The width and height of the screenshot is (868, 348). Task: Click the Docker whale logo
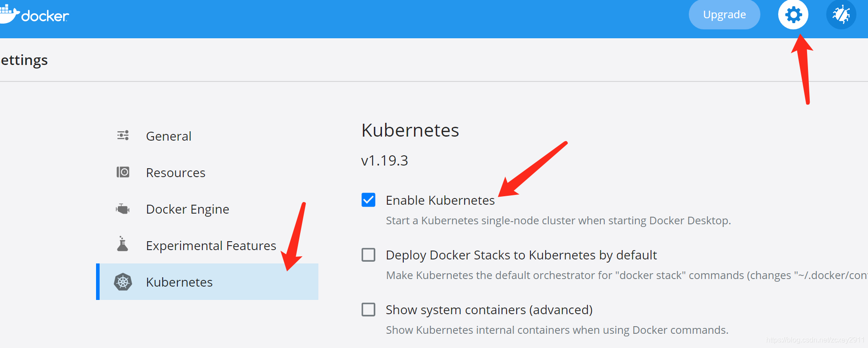tap(10, 14)
